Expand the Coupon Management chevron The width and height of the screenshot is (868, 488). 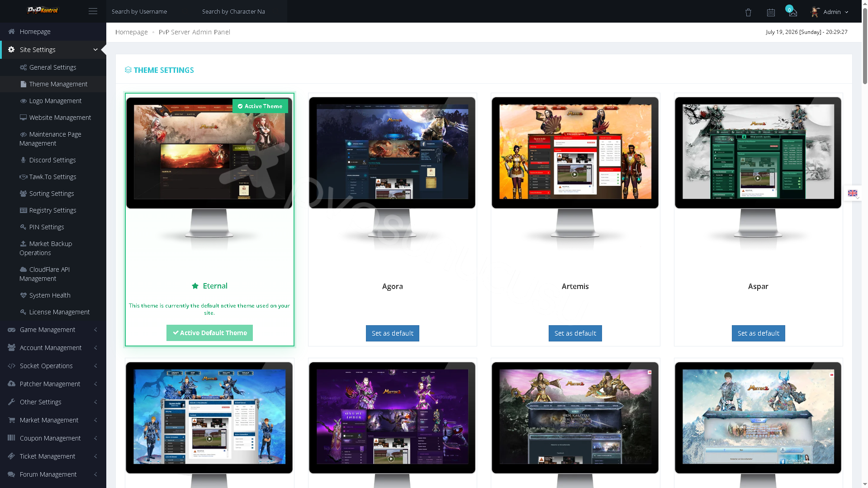click(95, 438)
